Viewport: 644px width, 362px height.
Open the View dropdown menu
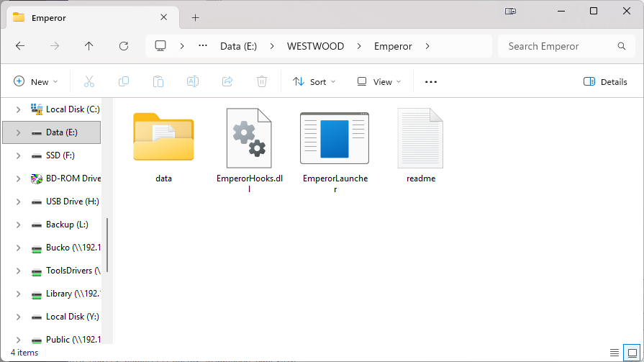(x=379, y=82)
